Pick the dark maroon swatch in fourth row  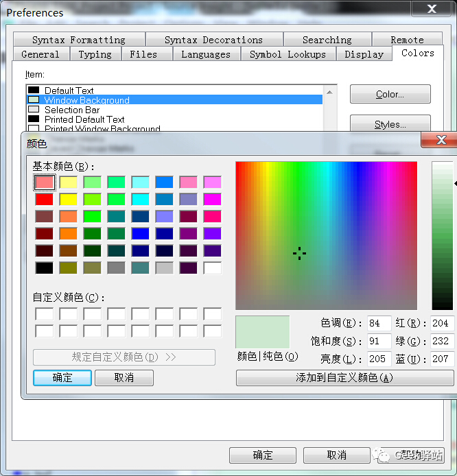[45, 234]
